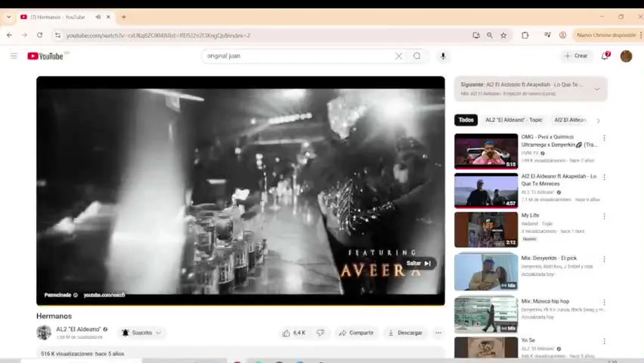Open the account avatar menu
Screen dimensions: 644x363
[x=626, y=56]
